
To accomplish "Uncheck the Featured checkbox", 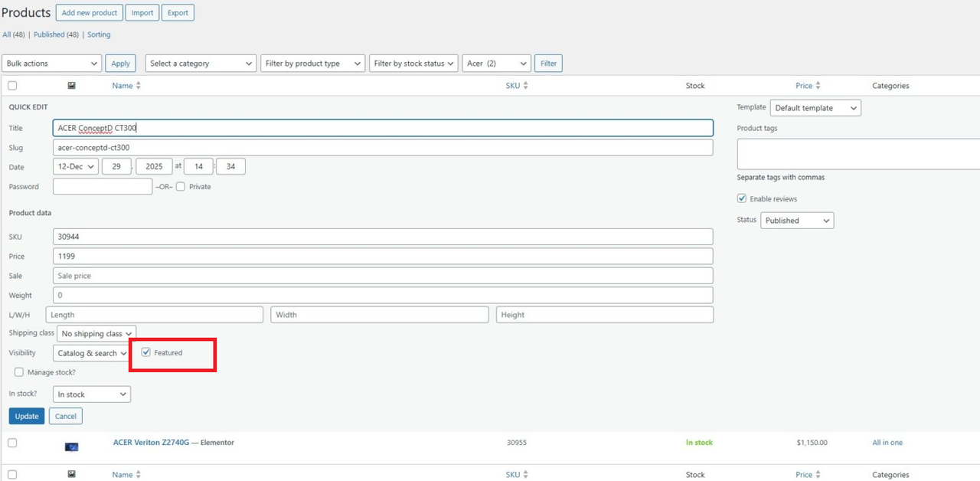I will [x=146, y=352].
